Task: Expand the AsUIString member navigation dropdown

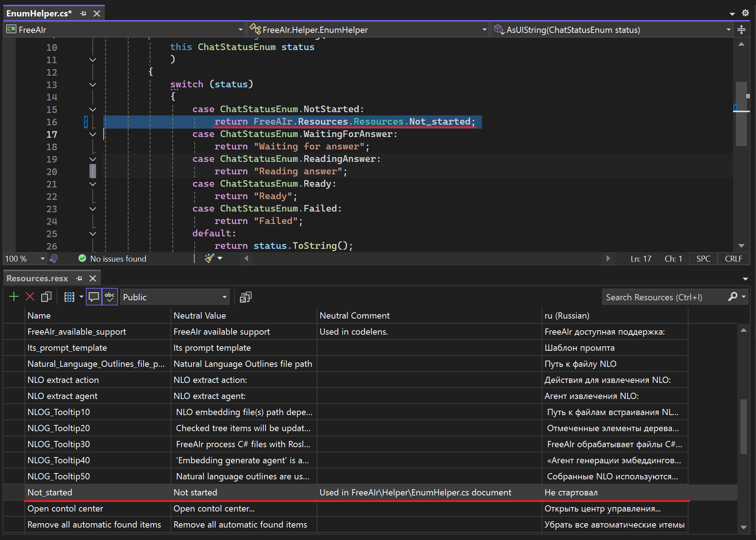Action: [728, 30]
